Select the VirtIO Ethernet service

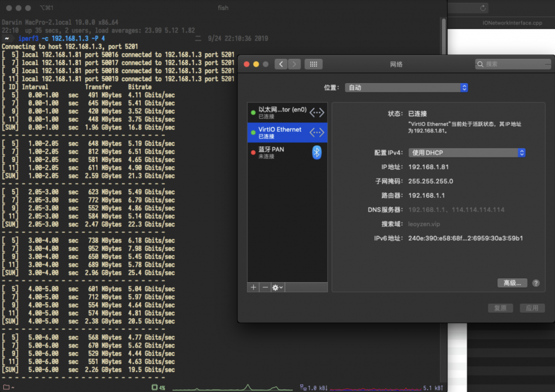(x=287, y=133)
